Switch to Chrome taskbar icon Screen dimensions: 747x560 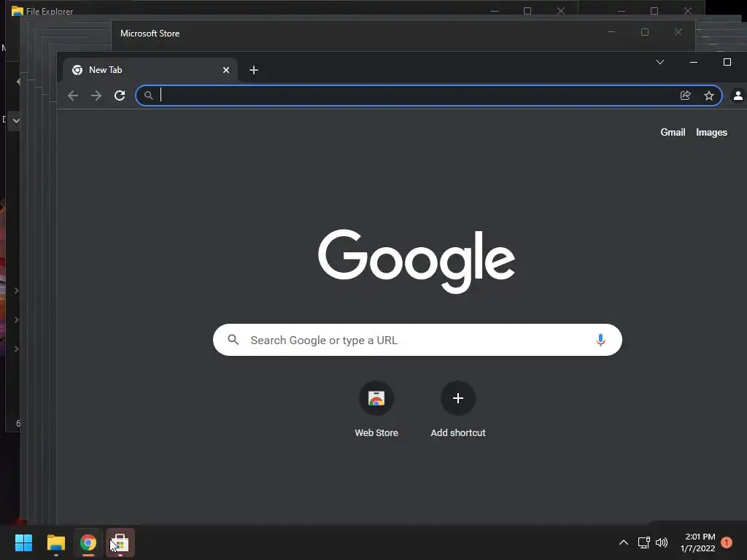point(88,542)
